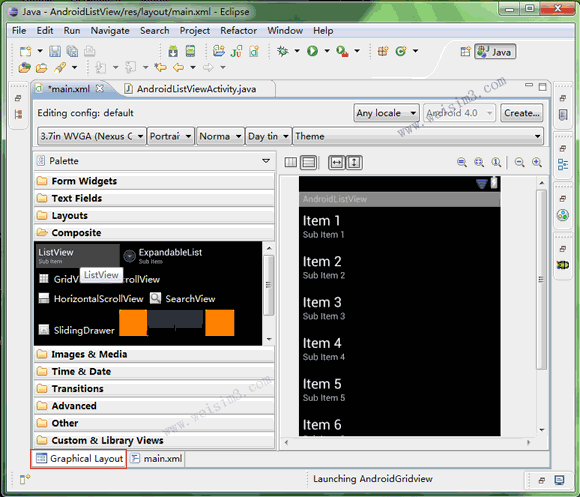Click the Zoom in magnifier icon
580x497 pixels.
tap(537, 162)
